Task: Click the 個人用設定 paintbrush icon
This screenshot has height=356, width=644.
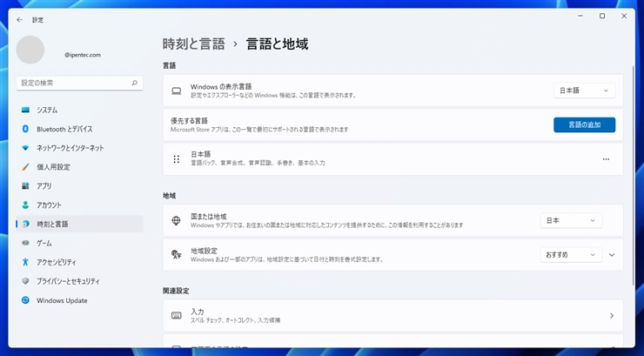Action: coord(25,167)
